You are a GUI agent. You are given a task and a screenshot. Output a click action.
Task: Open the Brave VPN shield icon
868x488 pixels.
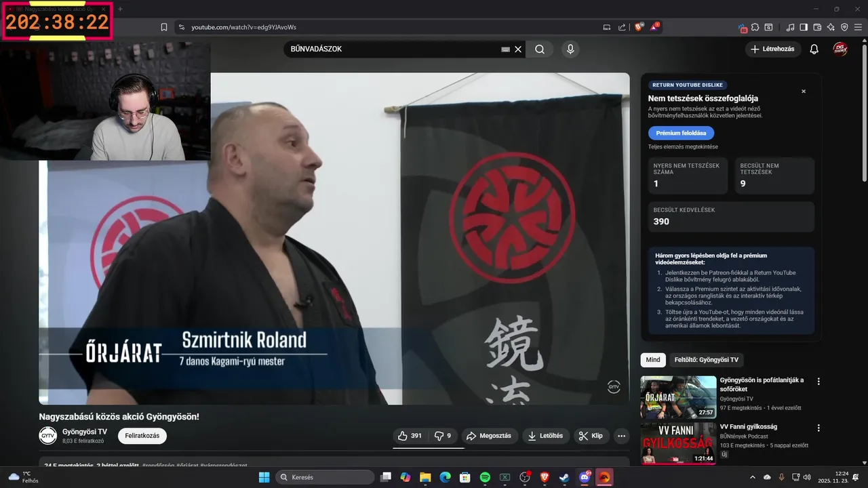pyautogui.click(x=844, y=27)
